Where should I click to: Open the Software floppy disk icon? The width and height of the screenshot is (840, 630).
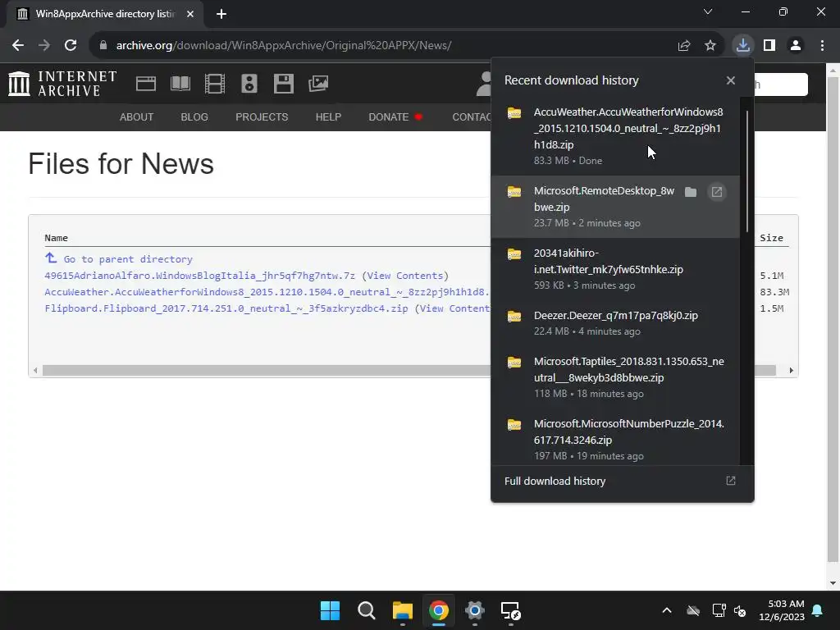tap(283, 84)
